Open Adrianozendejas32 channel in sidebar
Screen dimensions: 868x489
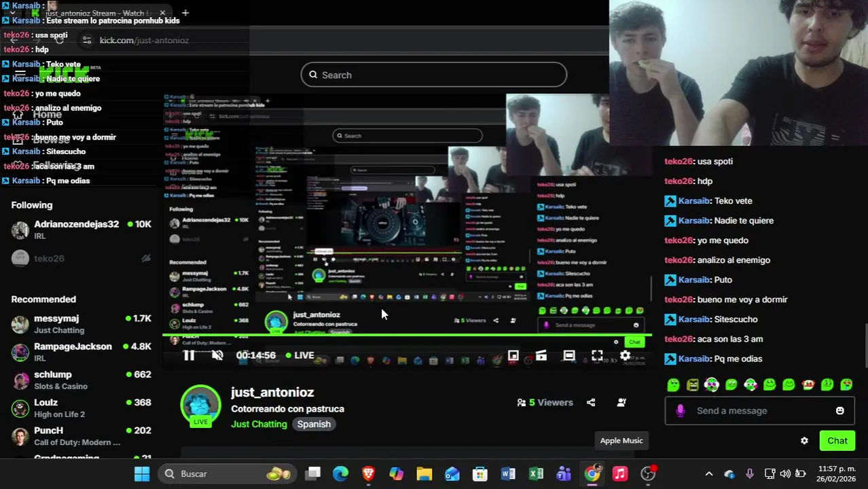pyautogui.click(x=82, y=230)
